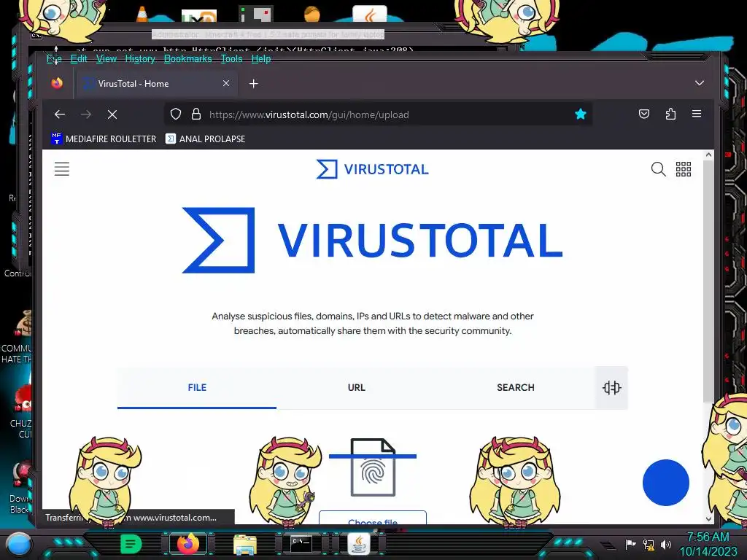
Task: Open the Firefox application menu
Action: point(697,114)
